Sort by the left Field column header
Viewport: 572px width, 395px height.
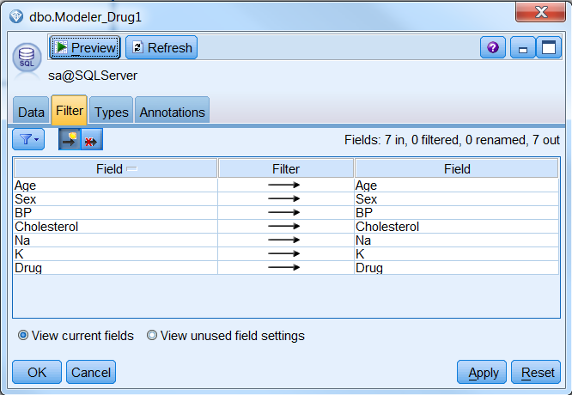pos(116,169)
